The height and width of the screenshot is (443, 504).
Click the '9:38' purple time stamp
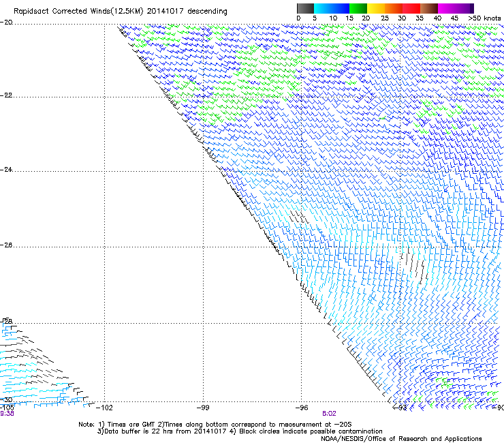[7, 414]
